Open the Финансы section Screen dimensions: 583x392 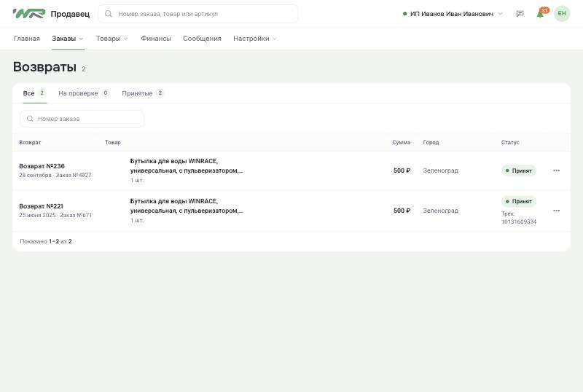tap(156, 39)
